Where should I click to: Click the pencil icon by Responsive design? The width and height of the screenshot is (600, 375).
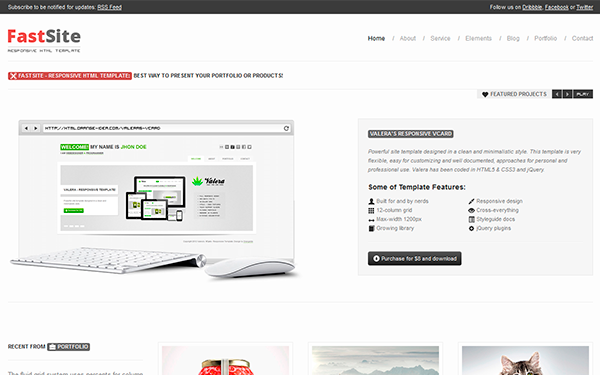[x=471, y=201]
